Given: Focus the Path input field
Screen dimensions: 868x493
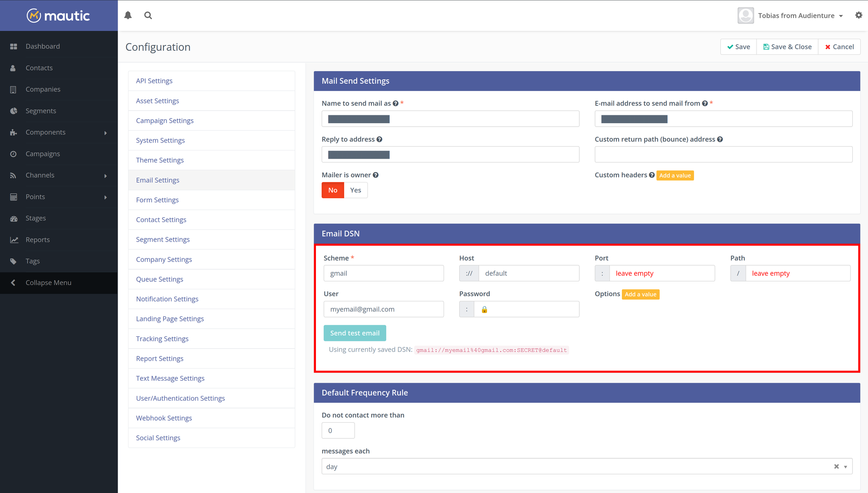Looking at the screenshot, I should click(x=798, y=273).
